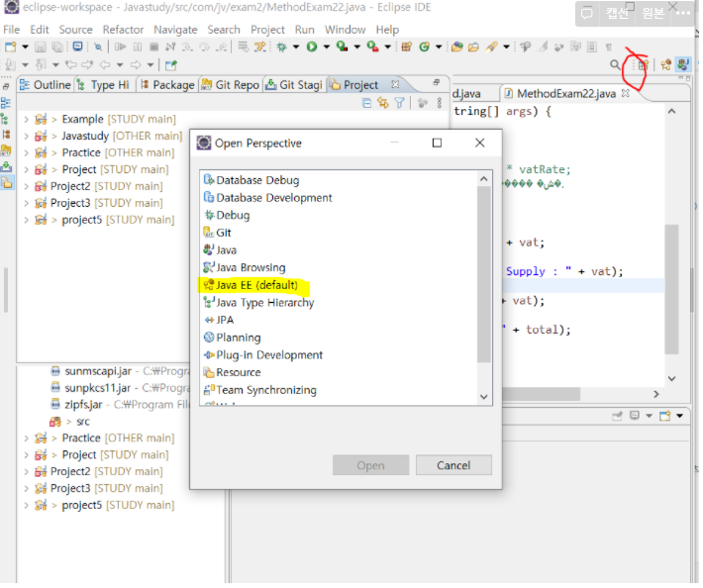Switch to the Outline tab
This screenshot has width=703, height=588.
46,85
